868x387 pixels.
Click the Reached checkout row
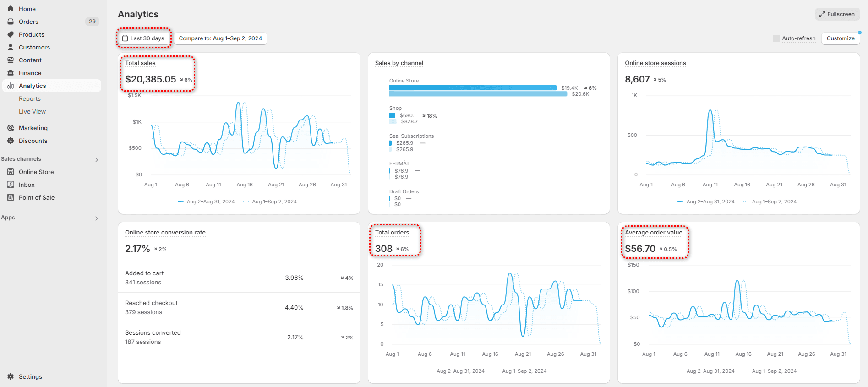(239, 308)
